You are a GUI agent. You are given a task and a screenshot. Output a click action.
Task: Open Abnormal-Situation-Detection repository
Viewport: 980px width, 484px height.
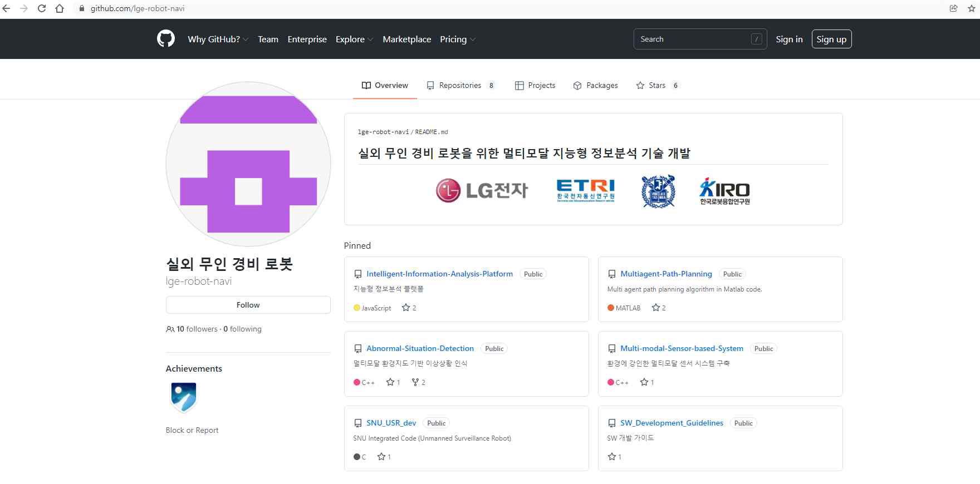(x=420, y=348)
